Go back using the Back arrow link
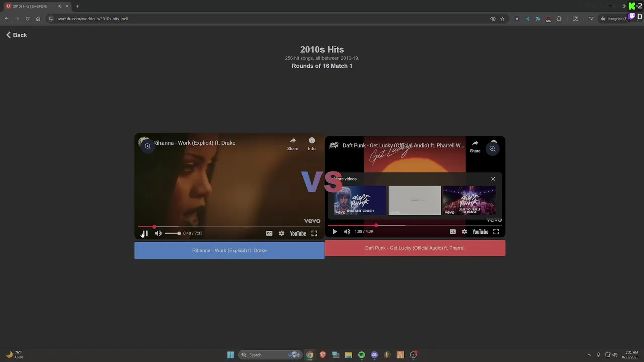 pos(16,35)
